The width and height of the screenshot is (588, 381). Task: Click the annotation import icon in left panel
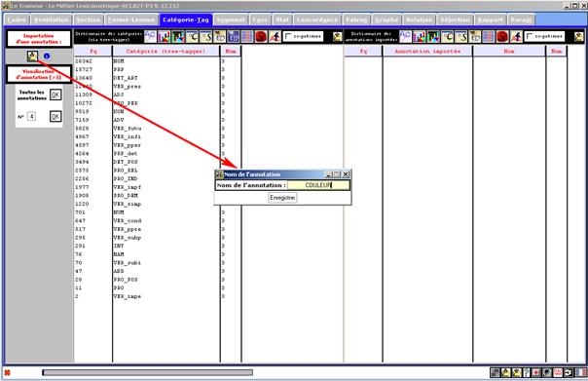pos(32,57)
